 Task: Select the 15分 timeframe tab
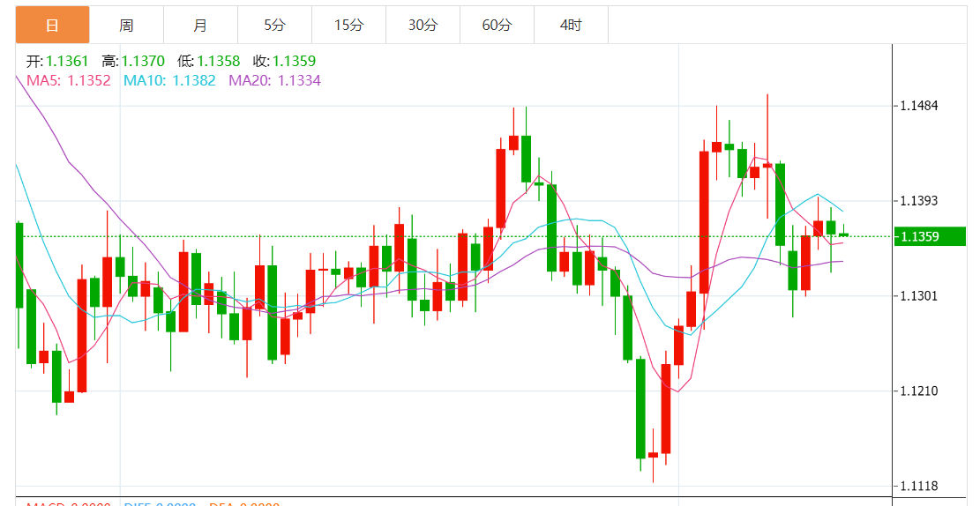click(348, 26)
